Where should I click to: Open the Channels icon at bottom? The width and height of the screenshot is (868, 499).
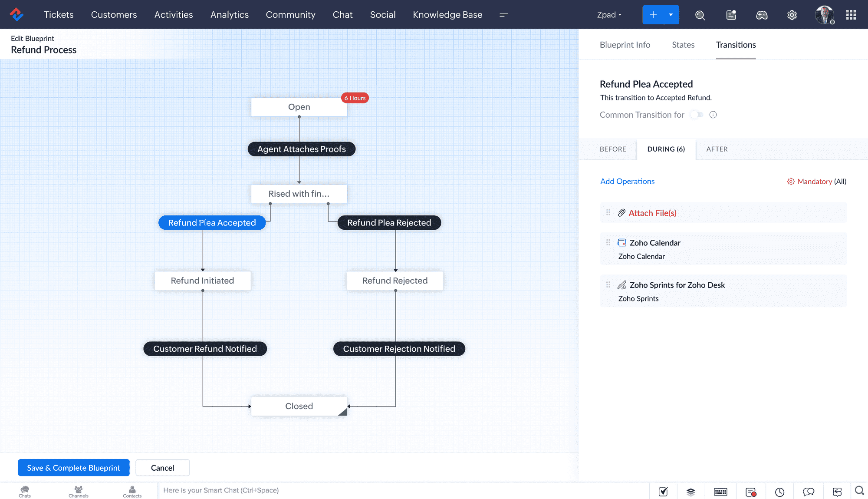point(79,491)
